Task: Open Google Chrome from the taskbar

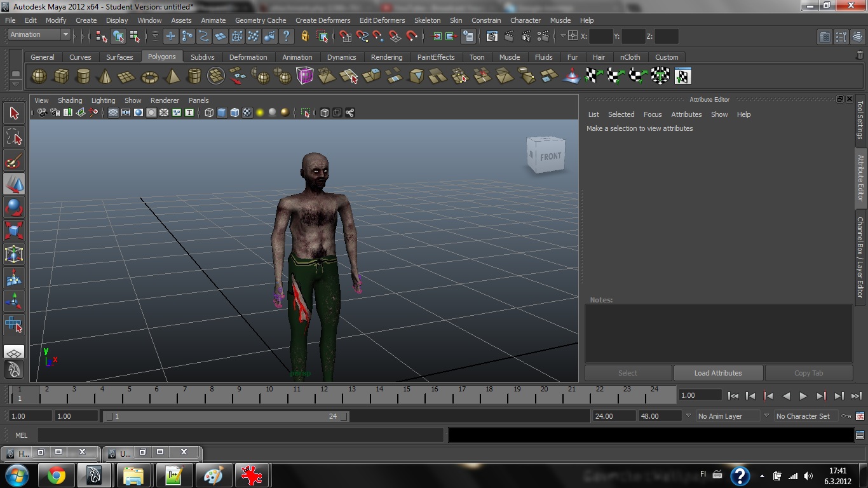Action: [x=56, y=475]
